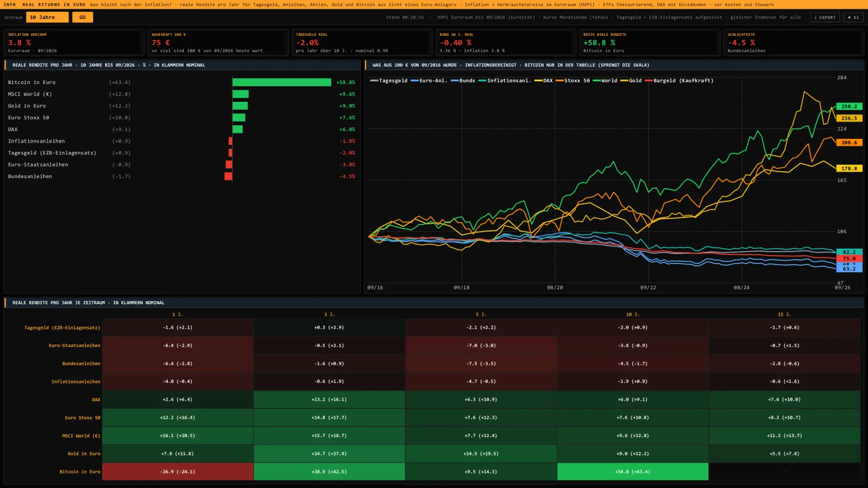Image resolution: width=868 pixels, height=488 pixels.
Task: Toggle the Bargeld (Kaufkraft) legend entry
Action: click(679, 80)
